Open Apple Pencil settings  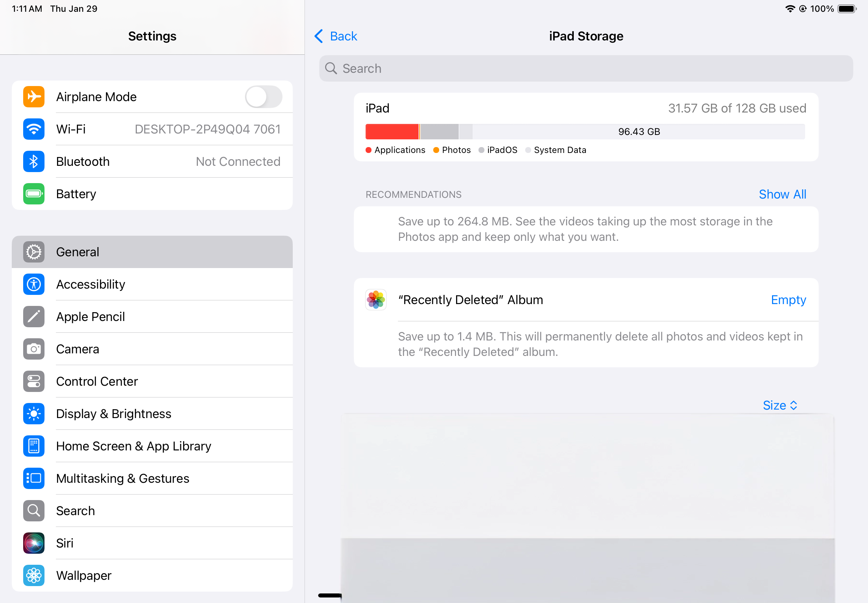pyautogui.click(x=152, y=317)
